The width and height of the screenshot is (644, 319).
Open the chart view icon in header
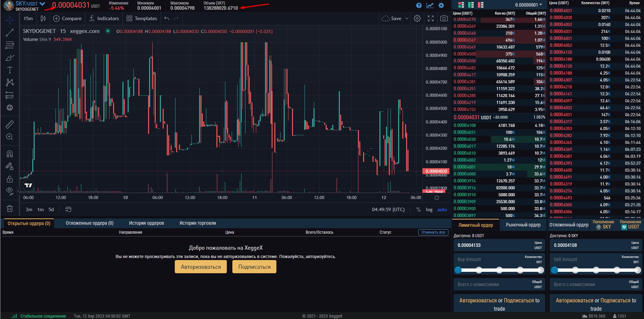(x=430, y=5)
